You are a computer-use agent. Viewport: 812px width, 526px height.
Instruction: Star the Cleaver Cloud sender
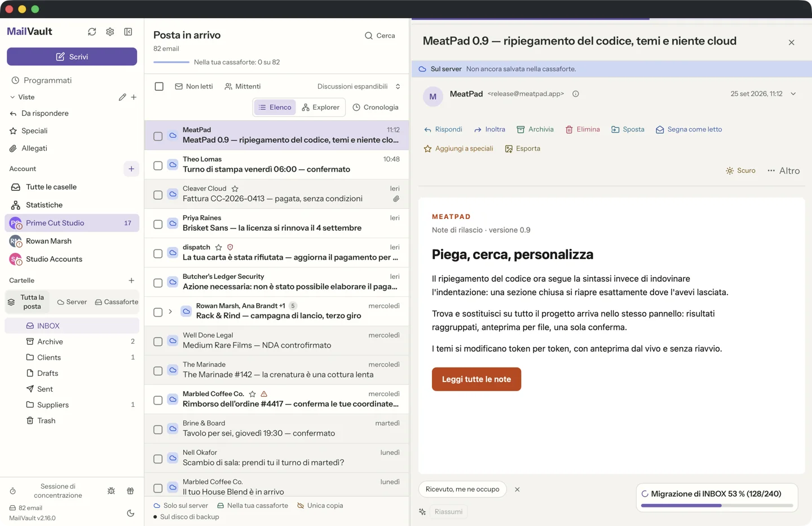235,189
